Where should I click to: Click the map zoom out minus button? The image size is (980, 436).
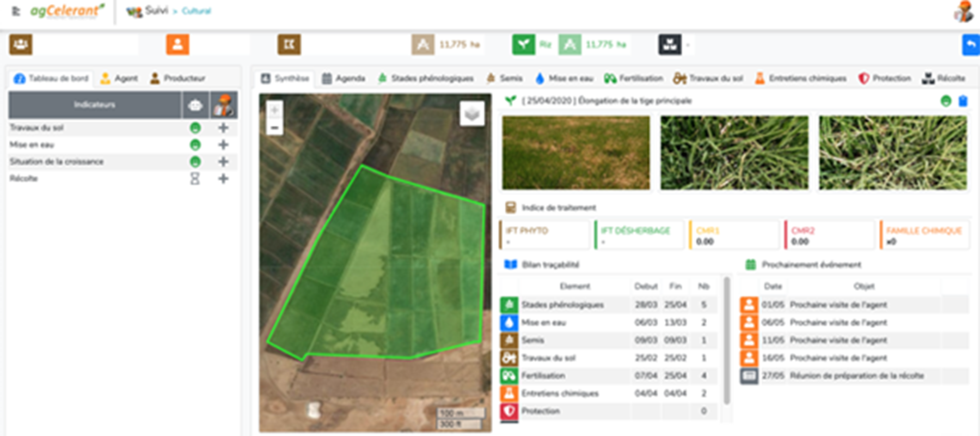click(274, 128)
